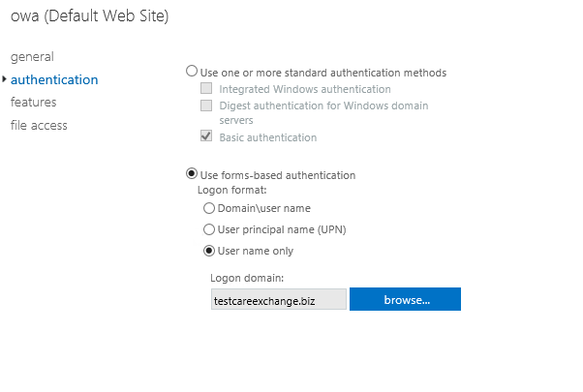Choose the Domain\user name logon format
The height and width of the screenshot is (392, 583).
coord(209,208)
